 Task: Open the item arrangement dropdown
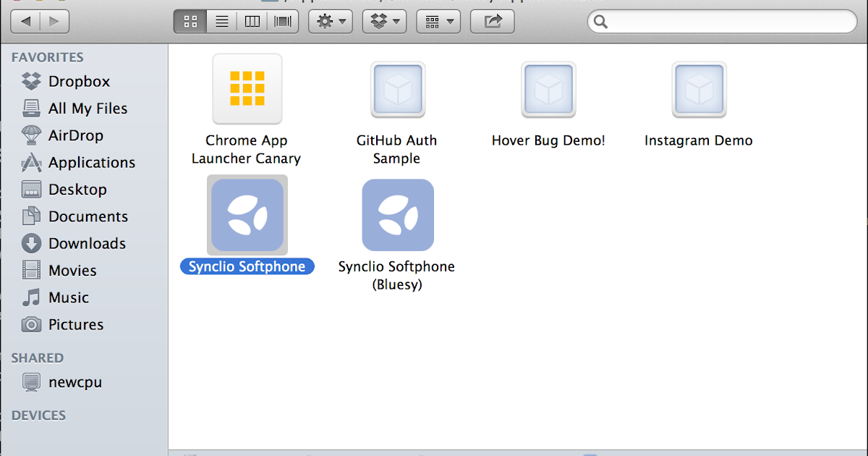[438, 21]
